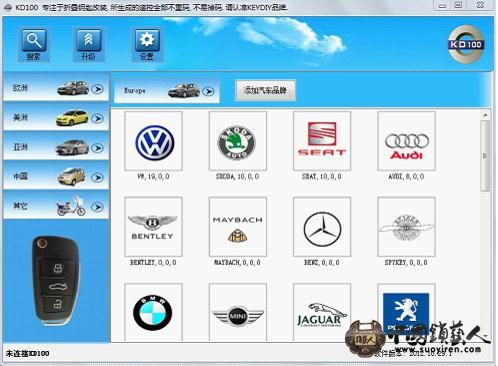
Task: Expand the arrow on the 美洲 row
Action: [x=97, y=118]
